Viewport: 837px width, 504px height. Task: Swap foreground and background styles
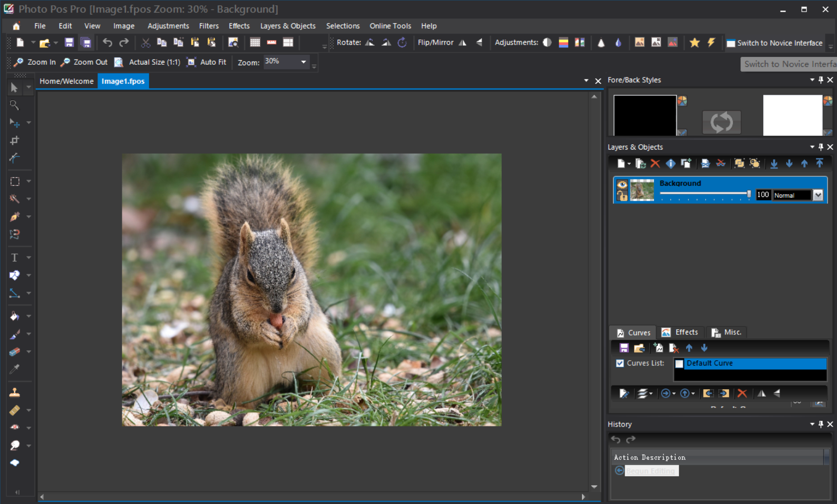pyautogui.click(x=722, y=123)
